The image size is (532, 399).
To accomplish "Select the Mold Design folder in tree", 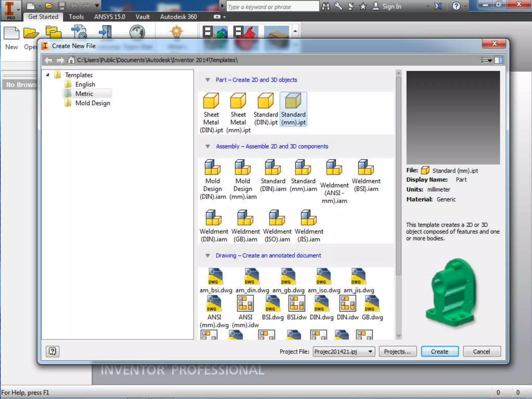I will (x=92, y=103).
